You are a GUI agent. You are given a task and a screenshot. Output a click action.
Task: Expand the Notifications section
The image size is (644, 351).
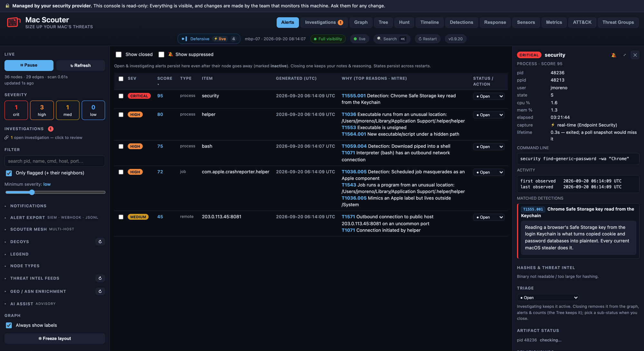click(x=28, y=206)
